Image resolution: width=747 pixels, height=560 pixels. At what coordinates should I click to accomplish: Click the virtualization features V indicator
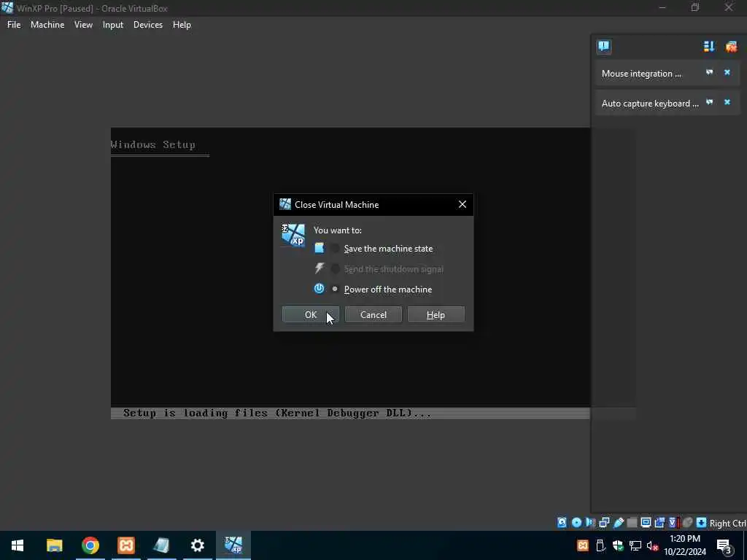[x=673, y=522]
